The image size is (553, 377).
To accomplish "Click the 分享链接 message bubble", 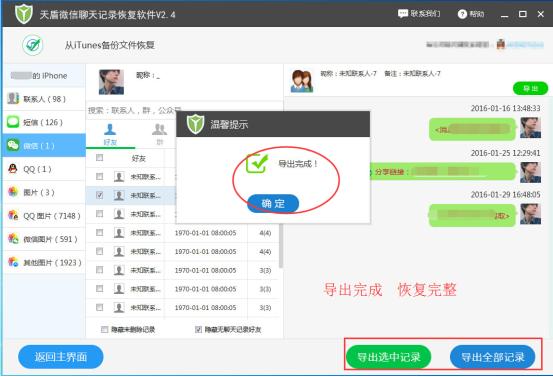I will click(x=443, y=172).
